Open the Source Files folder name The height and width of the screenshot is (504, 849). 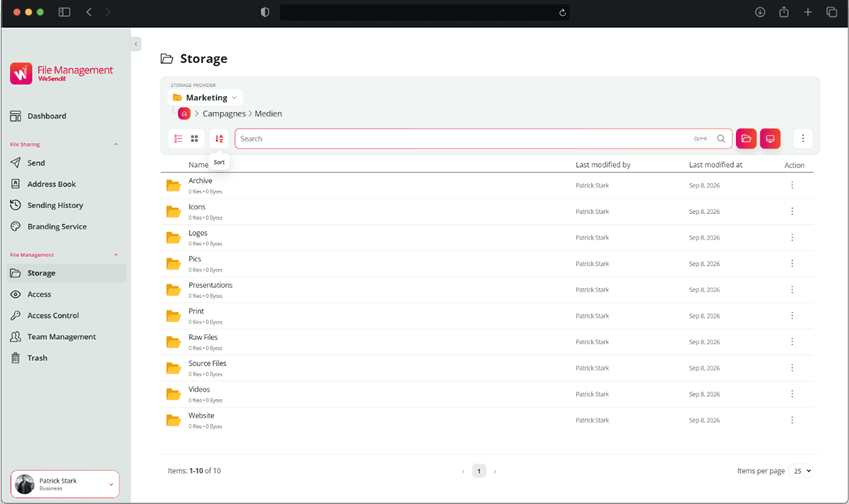pos(207,363)
